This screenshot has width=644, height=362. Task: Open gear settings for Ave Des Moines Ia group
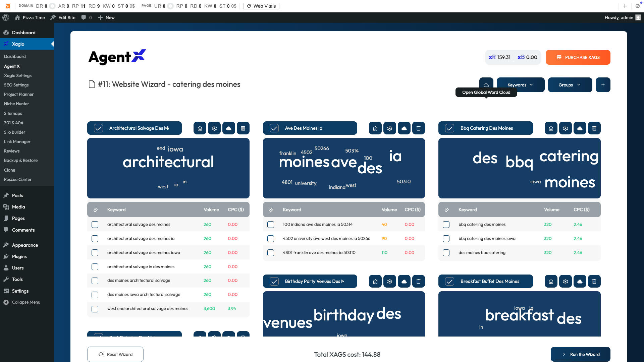click(390, 128)
